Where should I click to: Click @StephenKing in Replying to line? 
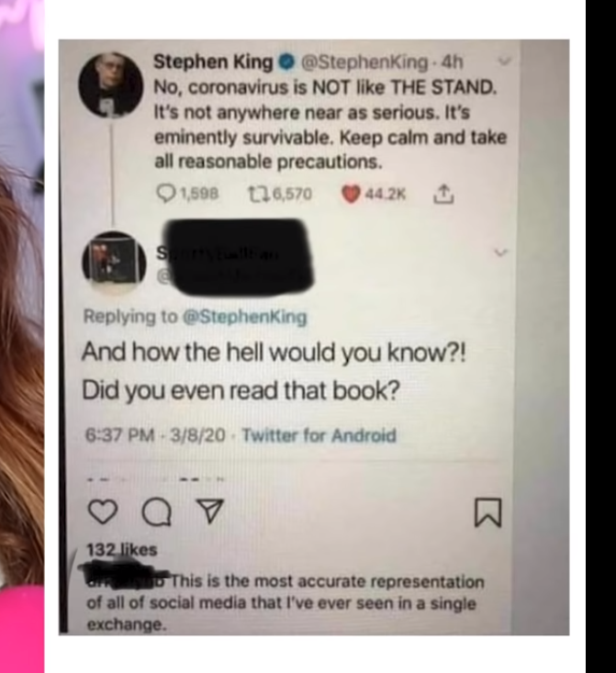245,317
